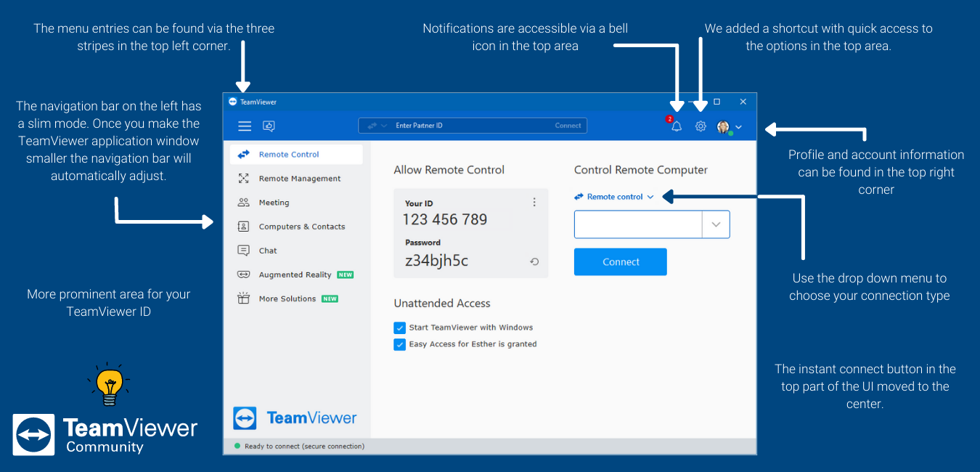Viewport: 980px width, 472px height.
Task: Click the More Solutions gift icon
Action: click(x=244, y=298)
